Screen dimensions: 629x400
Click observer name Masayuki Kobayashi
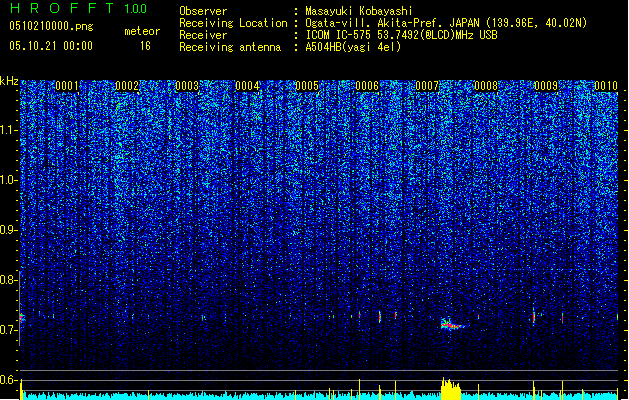coord(359,11)
